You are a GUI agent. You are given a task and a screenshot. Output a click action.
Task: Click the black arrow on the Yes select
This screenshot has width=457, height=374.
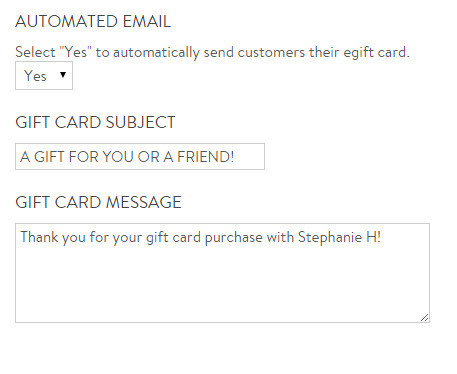[63, 75]
